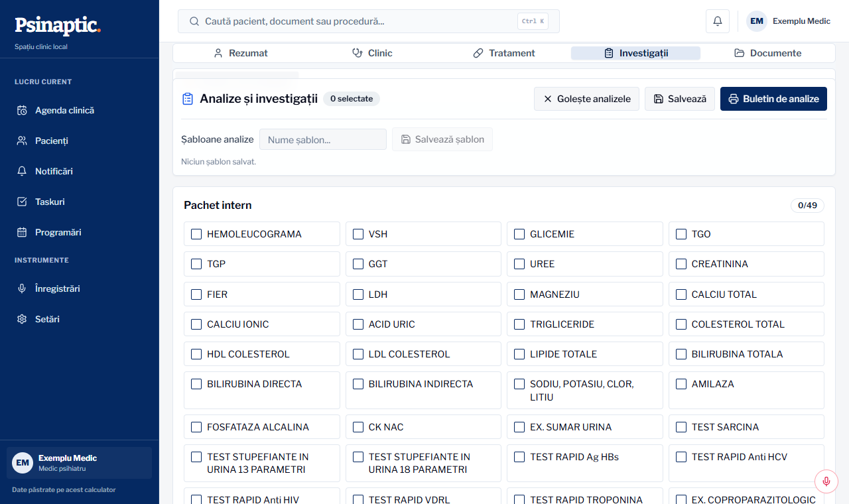849x504 pixels.
Task: Click the 0/49 counter in Pachet intern
Action: (807, 206)
